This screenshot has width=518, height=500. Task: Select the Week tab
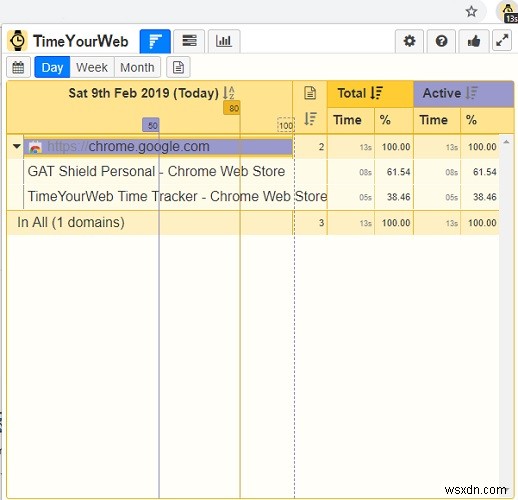pyautogui.click(x=92, y=67)
